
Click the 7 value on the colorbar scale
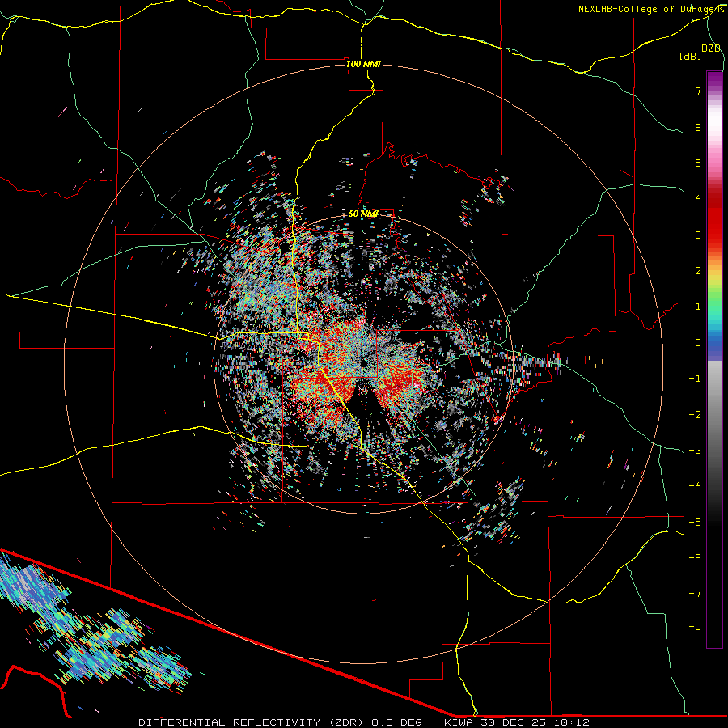698,91
